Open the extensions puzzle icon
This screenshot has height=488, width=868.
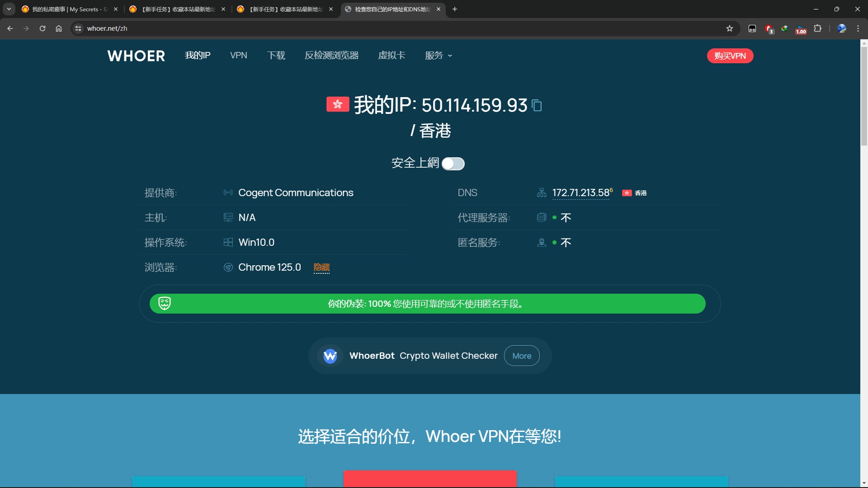817,28
